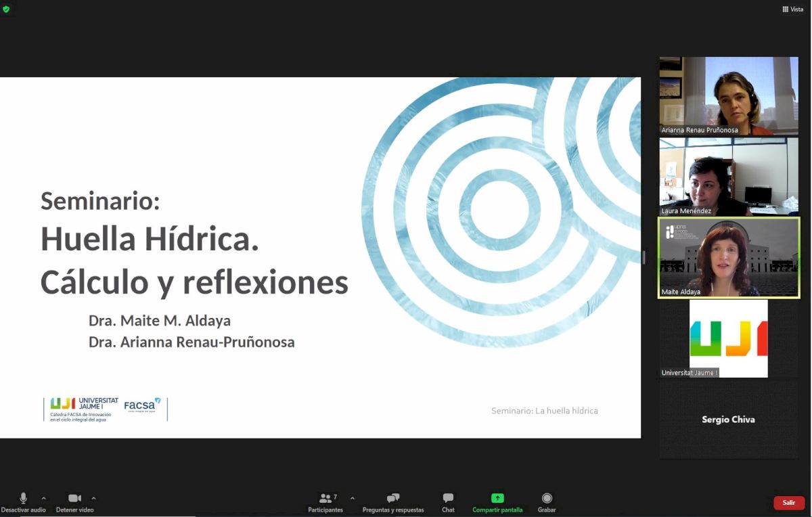Screen dimensions: 812x517
Task: Click Maite Aldaya's highlighted video tile
Action: 729,257
